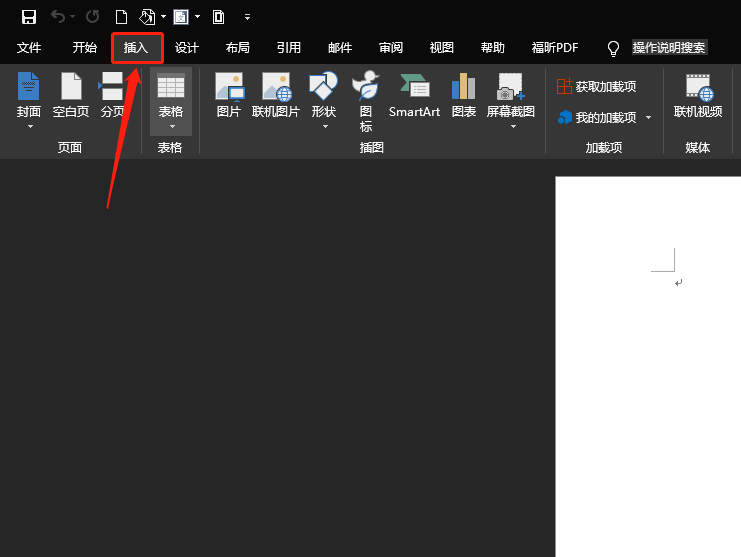
Task: Expand My Add-ins (我的加载项) dropdown arrow
Action: point(648,118)
